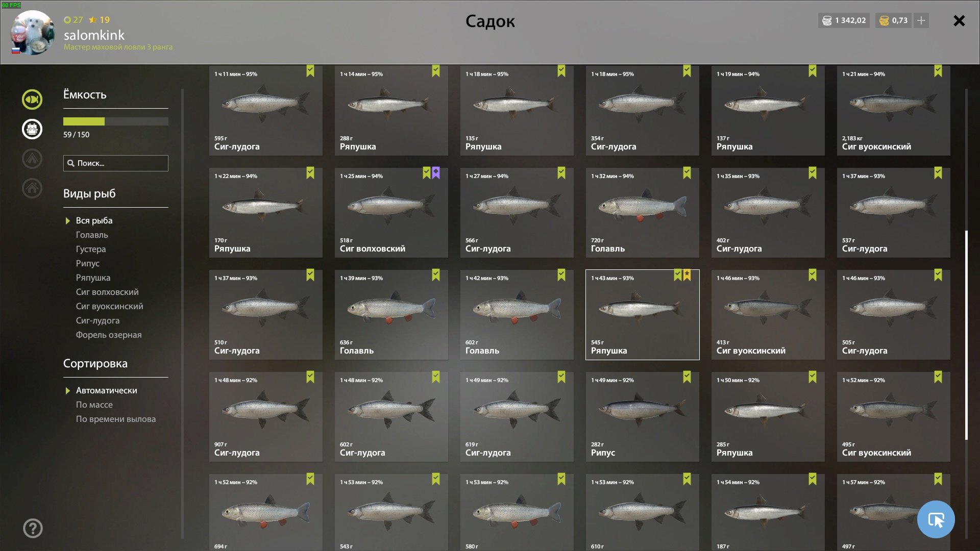Toggle the star bookmark on Ряпушка 545 г
980x551 pixels.
tap(687, 275)
